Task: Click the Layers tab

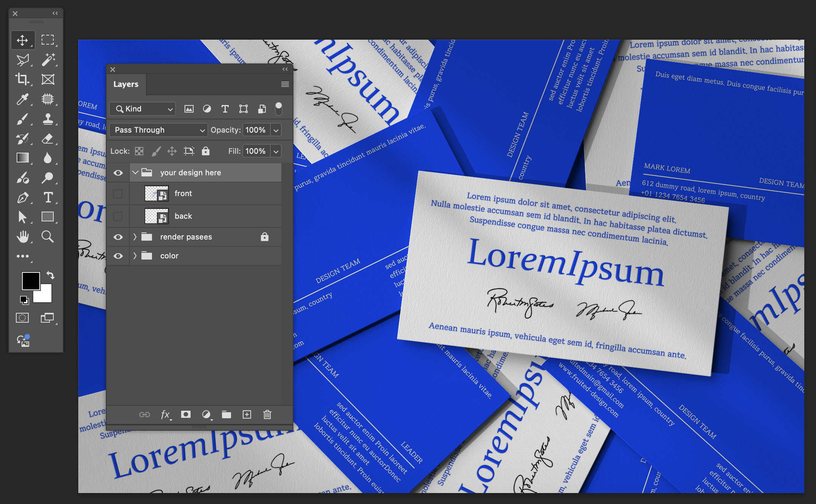Action: (x=126, y=84)
